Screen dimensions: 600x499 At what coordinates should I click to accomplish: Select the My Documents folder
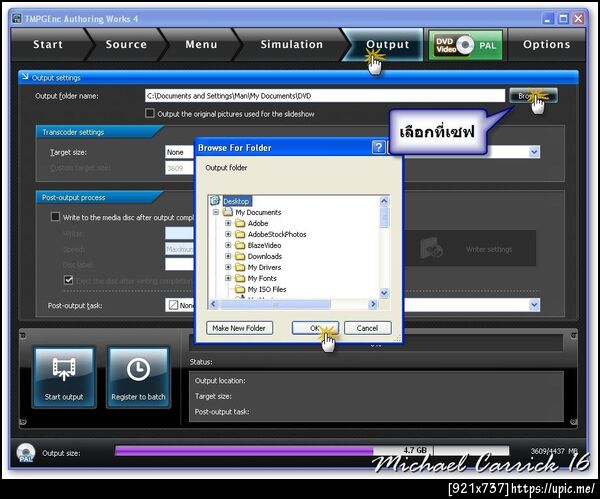click(258, 212)
